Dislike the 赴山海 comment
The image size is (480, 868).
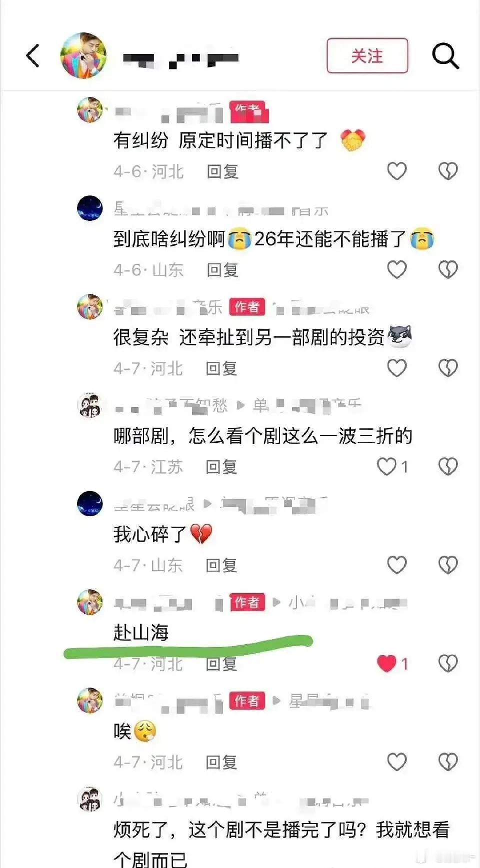(448, 663)
